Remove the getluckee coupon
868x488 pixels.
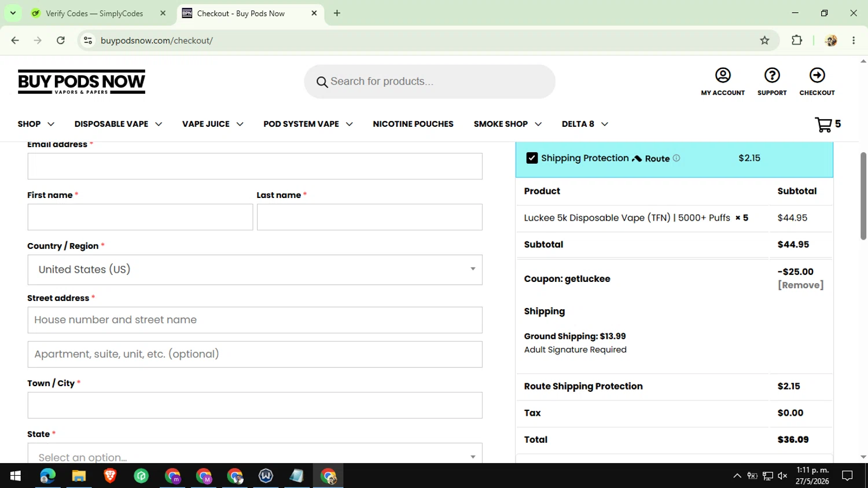pyautogui.click(x=801, y=285)
